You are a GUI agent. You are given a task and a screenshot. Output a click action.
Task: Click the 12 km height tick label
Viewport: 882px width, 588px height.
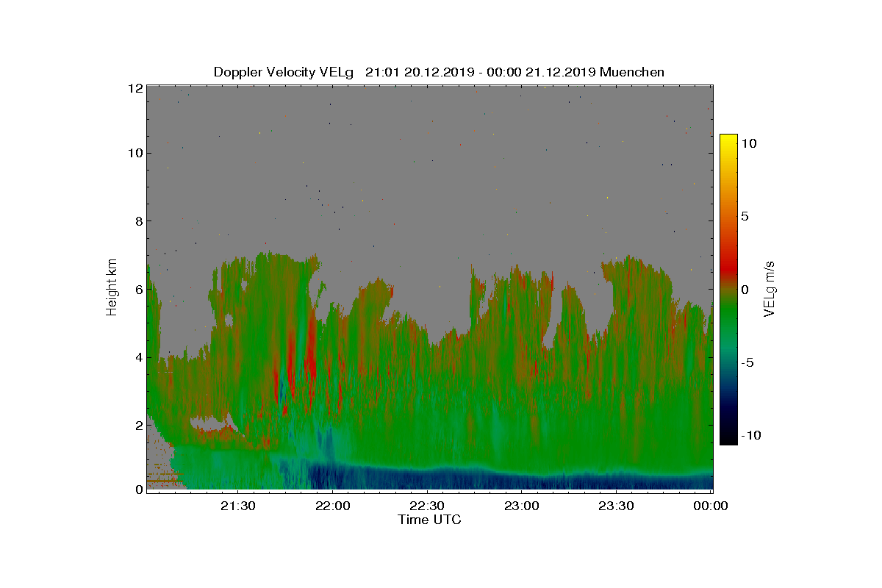pyautogui.click(x=135, y=88)
